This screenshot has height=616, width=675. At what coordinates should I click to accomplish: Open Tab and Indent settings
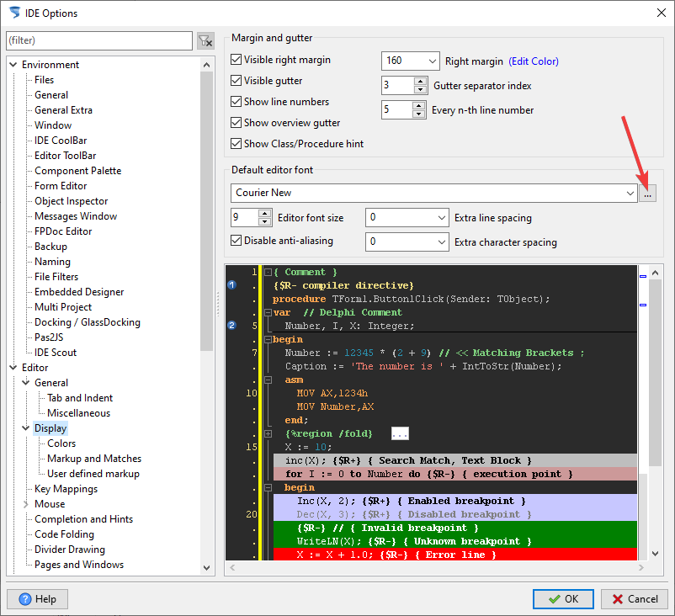(80, 398)
